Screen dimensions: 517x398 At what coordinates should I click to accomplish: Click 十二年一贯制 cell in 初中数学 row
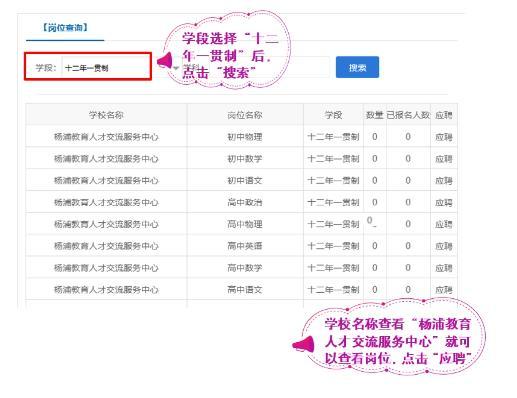coord(333,159)
